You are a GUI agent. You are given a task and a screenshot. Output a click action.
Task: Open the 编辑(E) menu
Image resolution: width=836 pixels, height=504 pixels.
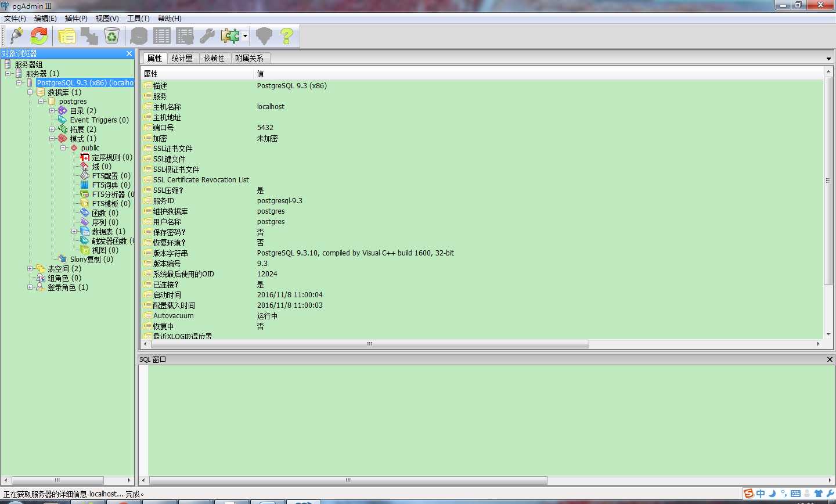pos(45,19)
